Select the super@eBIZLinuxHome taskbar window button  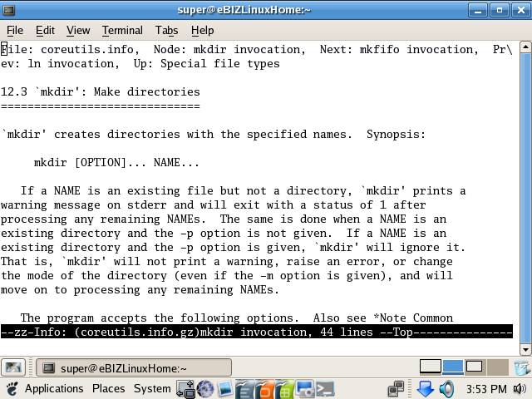(x=135, y=367)
